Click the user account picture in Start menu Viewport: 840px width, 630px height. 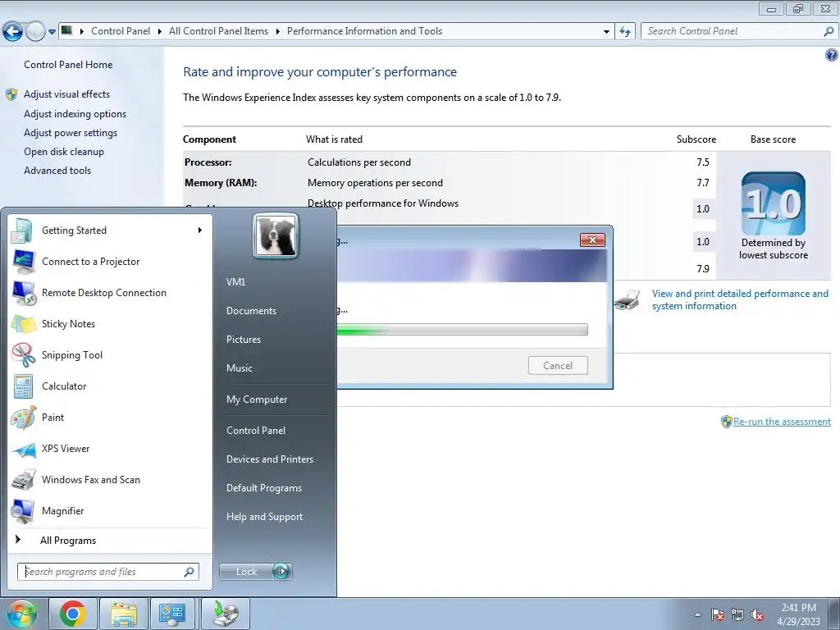coord(276,235)
